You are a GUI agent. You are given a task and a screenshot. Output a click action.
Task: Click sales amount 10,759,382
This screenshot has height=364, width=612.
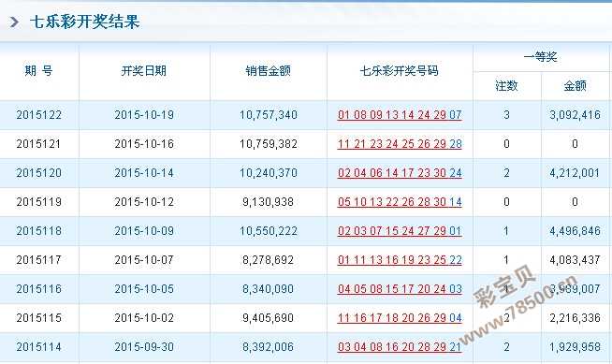click(x=269, y=144)
